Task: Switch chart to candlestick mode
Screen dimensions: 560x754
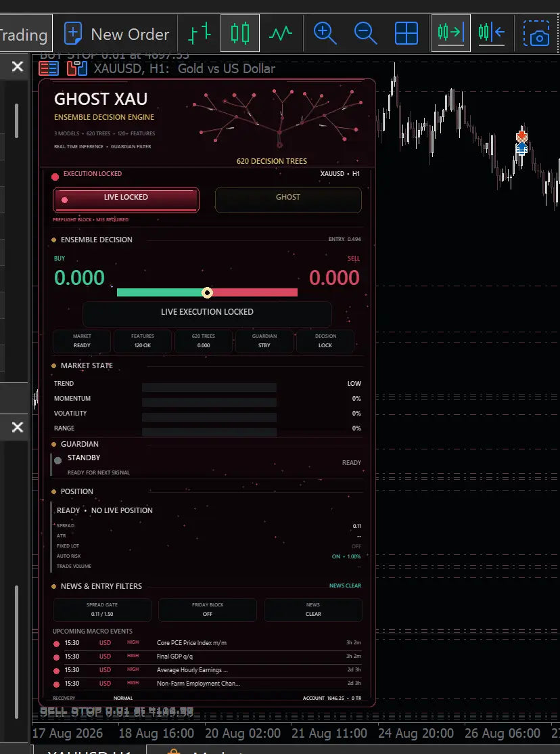Action: coord(240,33)
